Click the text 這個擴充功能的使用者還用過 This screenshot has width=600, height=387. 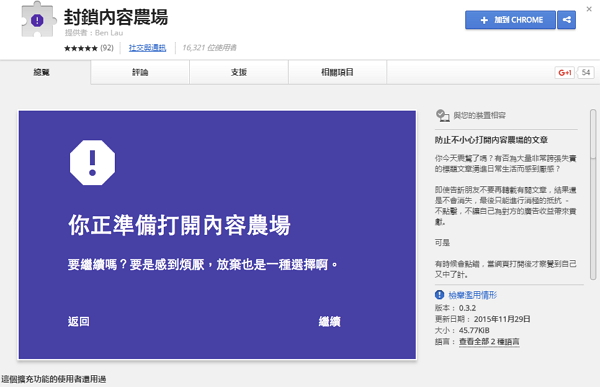coord(54,379)
